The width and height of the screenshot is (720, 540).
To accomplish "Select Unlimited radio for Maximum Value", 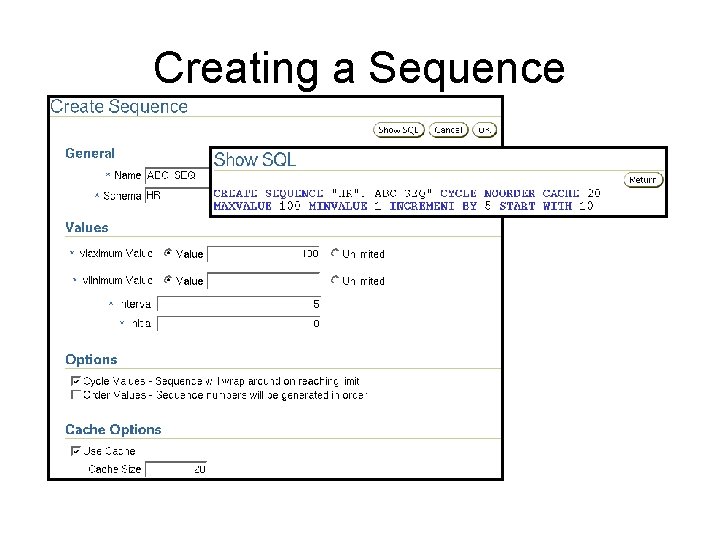I will click(x=335, y=253).
